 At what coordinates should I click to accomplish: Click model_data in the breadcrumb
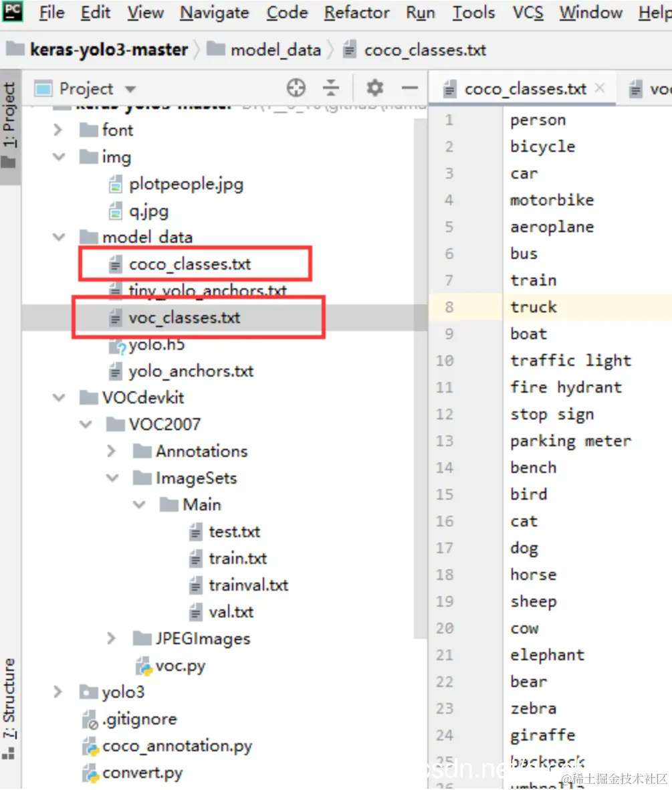tap(275, 50)
